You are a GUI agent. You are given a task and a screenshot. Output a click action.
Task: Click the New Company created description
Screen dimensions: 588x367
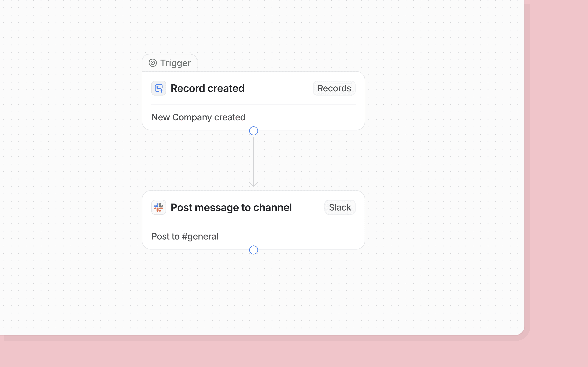198,117
